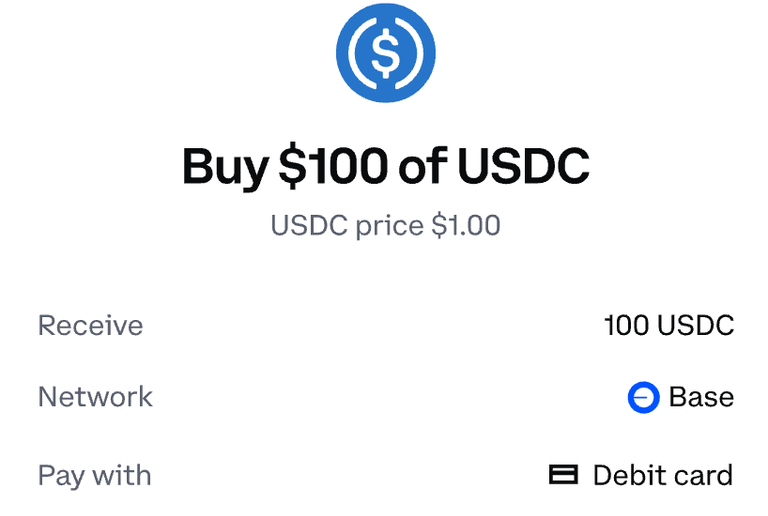Select the Base network name

coord(701,397)
